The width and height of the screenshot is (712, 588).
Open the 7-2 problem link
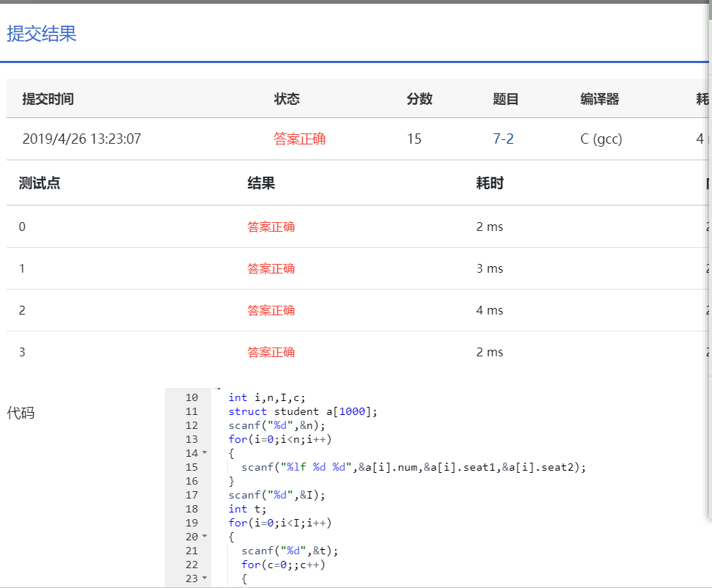click(503, 139)
